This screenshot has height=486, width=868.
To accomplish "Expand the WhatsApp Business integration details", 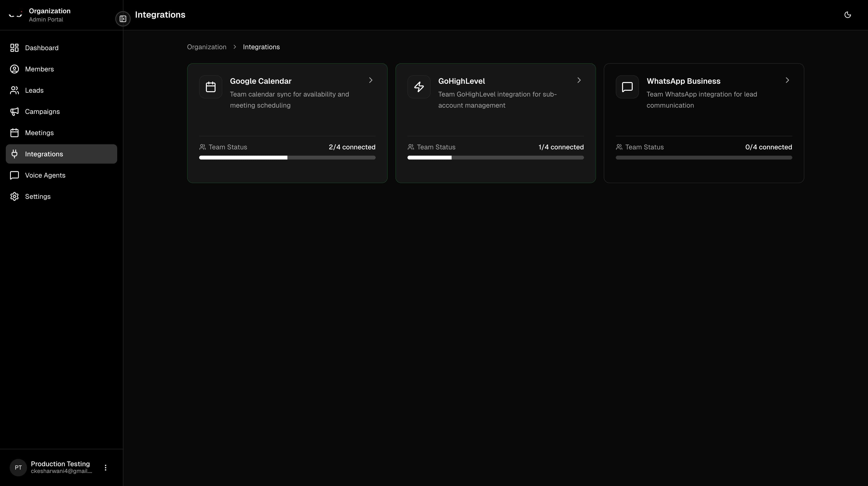I will coord(787,80).
